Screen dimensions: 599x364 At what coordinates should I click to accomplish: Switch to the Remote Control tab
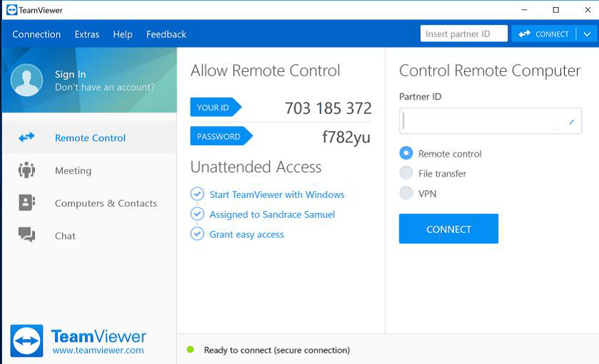pyautogui.click(x=89, y=137)
